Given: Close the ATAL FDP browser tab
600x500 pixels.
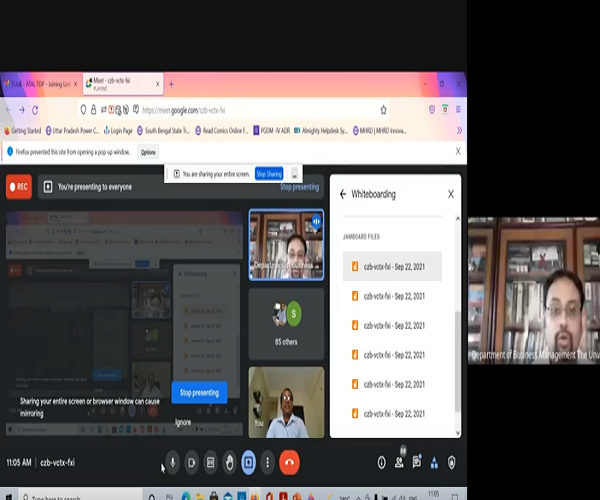Looking at the screenshot, I should pos(75,84).
